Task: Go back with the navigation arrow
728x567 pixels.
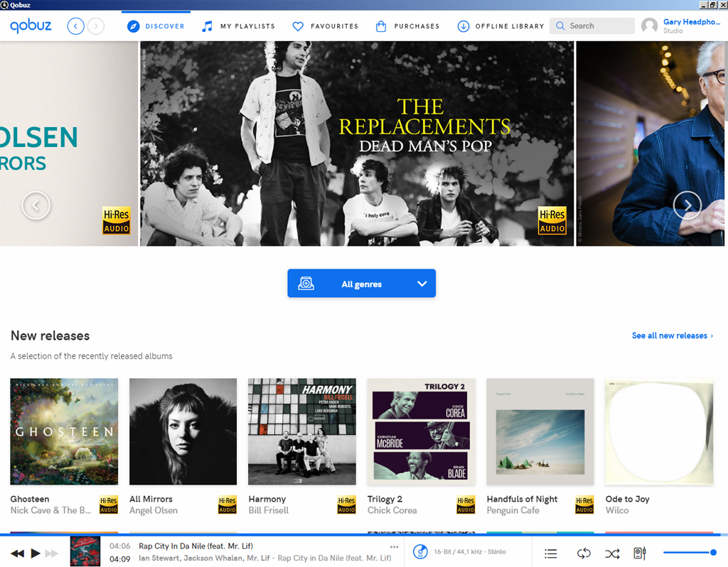Action: pos(75,26)
